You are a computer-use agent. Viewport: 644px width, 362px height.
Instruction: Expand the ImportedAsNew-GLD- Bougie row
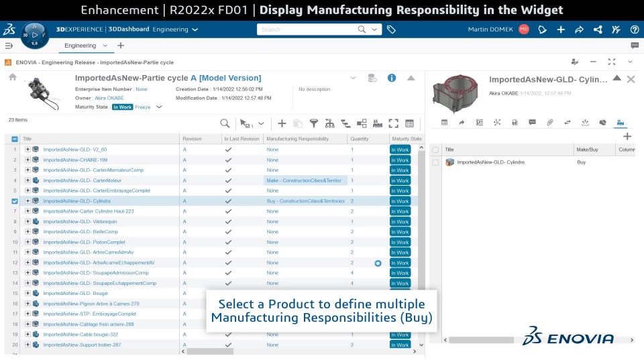(x=28, y=293)
